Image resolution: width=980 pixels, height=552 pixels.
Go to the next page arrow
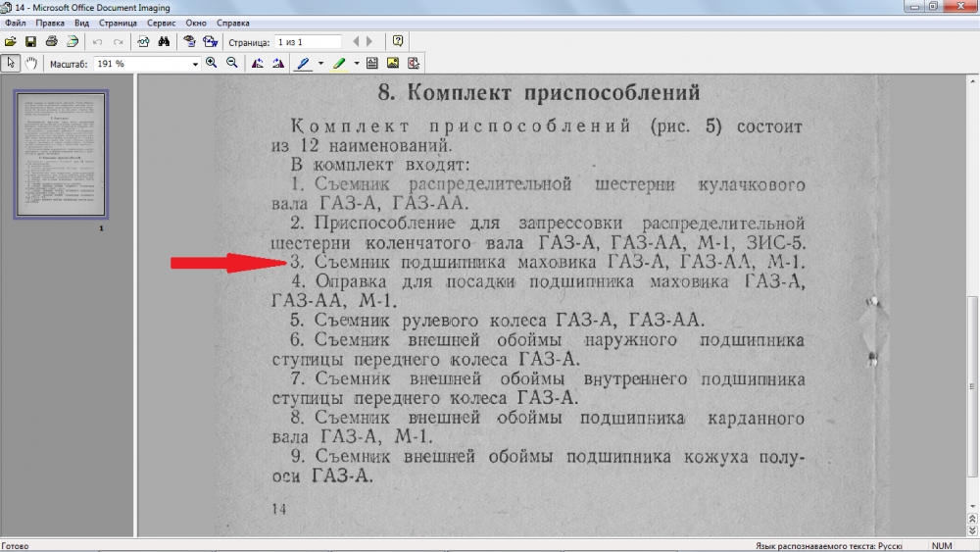[x=369, y=42]
